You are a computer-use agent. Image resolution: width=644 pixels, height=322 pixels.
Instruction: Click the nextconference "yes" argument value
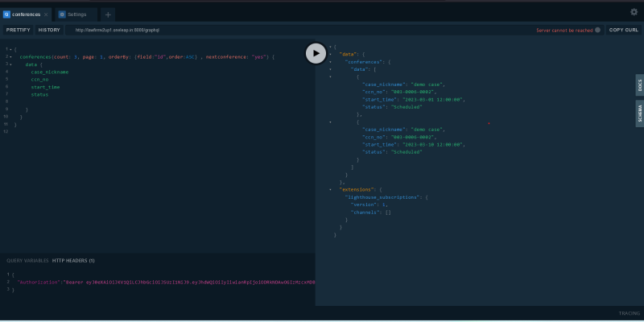point(258,57)
